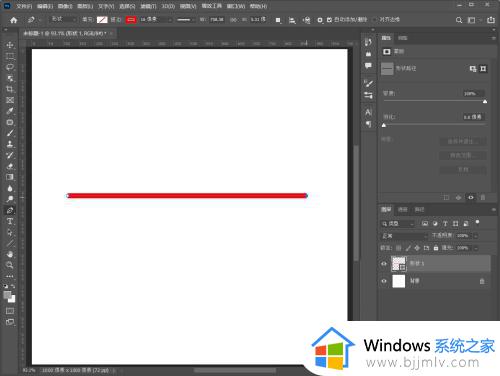Open the pen tool mode dropdown
Viewport: 500px width, 376px height.
63,20
